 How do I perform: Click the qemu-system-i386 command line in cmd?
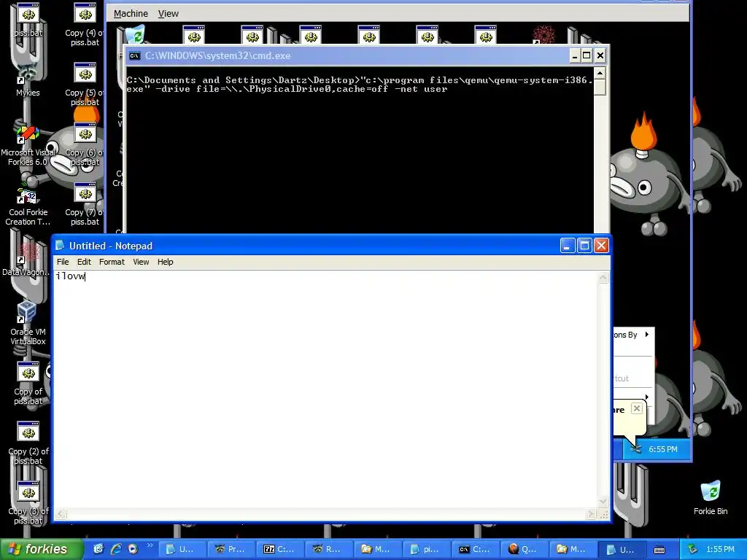pyautogui.click(x=359, y=85)
